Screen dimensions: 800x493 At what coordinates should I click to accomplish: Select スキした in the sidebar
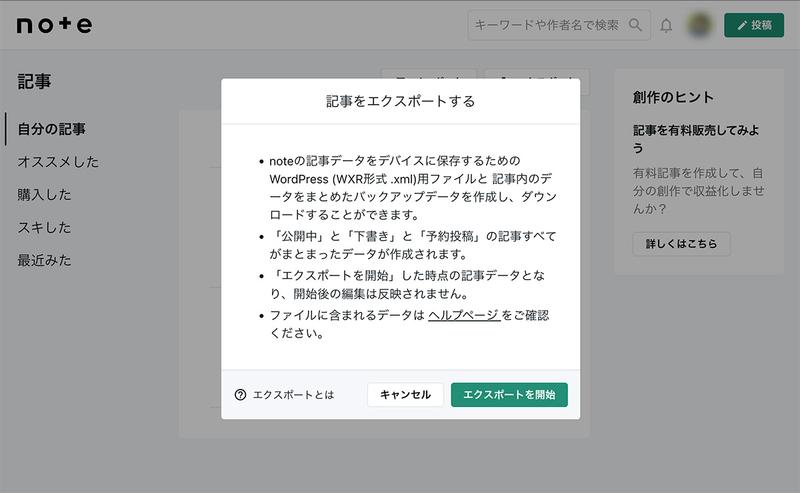click(44, 227)
